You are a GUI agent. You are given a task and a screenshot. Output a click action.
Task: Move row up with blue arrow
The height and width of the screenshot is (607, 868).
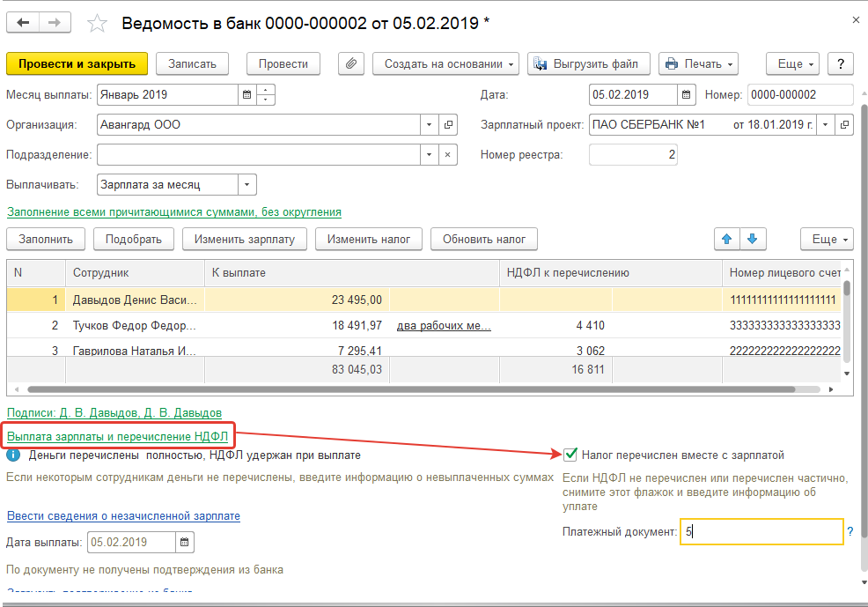[x=727, y=239]
